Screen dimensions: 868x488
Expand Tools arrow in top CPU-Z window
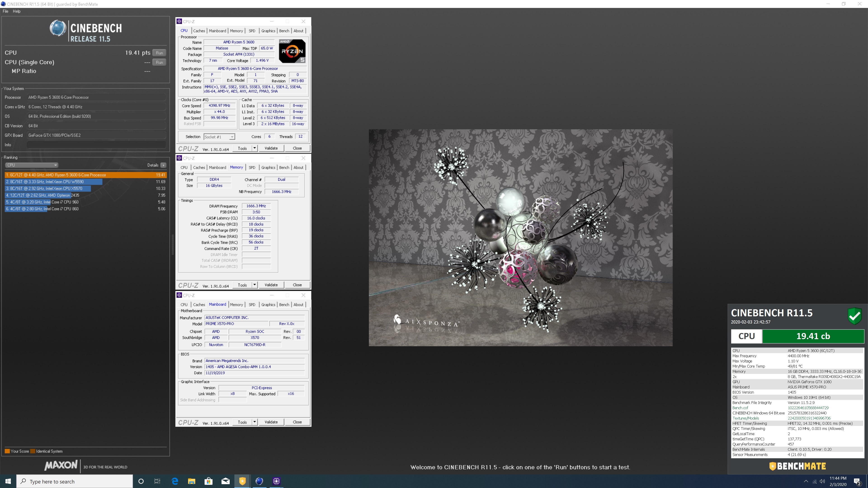pyautogui.click(x=255, y=148)
